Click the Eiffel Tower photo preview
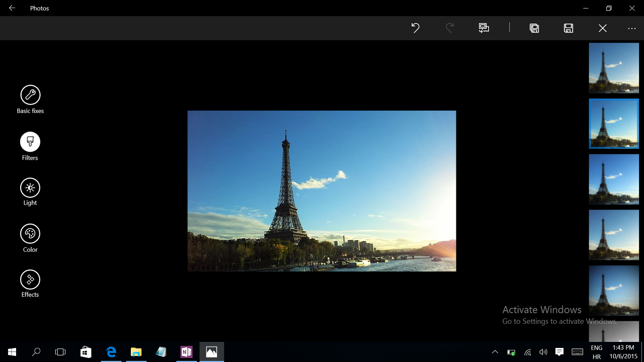The image size is (644, 362). 322,191
